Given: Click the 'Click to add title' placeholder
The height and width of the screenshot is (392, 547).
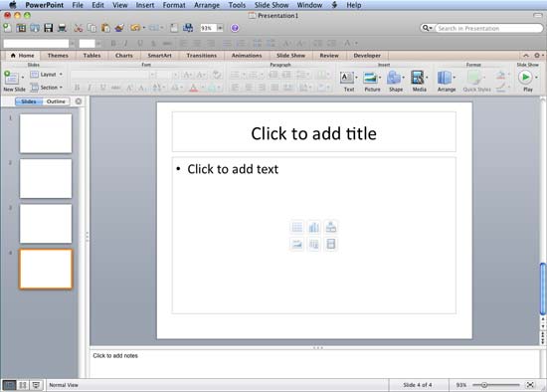Looking at the screenshot, I should click(313, 132).
